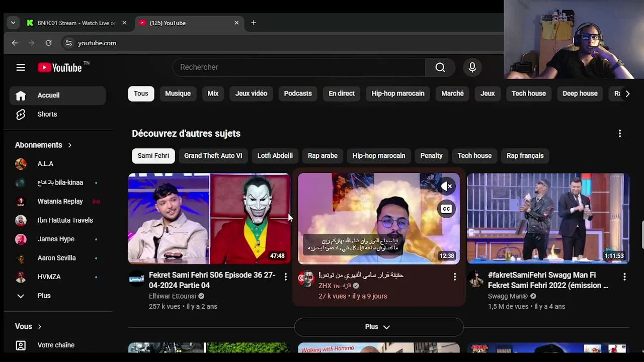Open Watania Replay live channel

(x=57, y=202)
